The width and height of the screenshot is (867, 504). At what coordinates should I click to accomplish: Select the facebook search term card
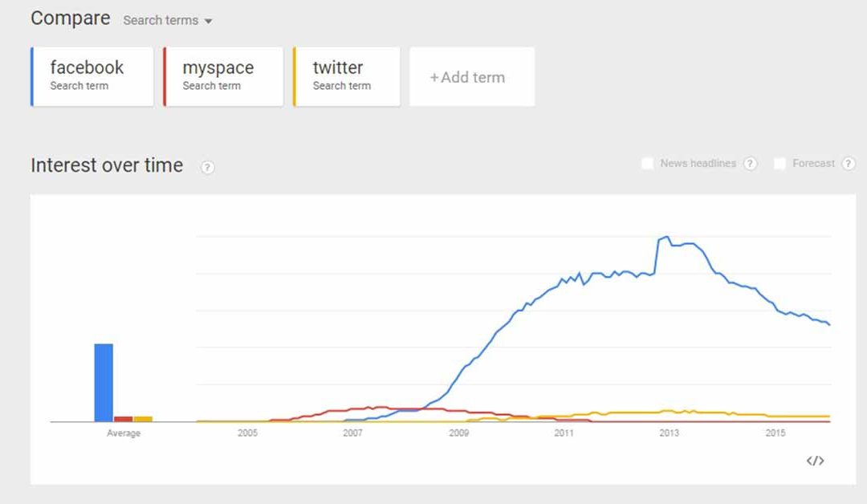pyautogui.click(x=92, y=76)
